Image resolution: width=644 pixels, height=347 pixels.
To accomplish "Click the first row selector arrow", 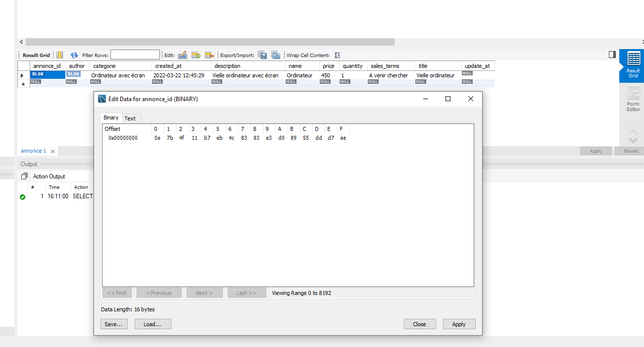I will pos(23,75).
